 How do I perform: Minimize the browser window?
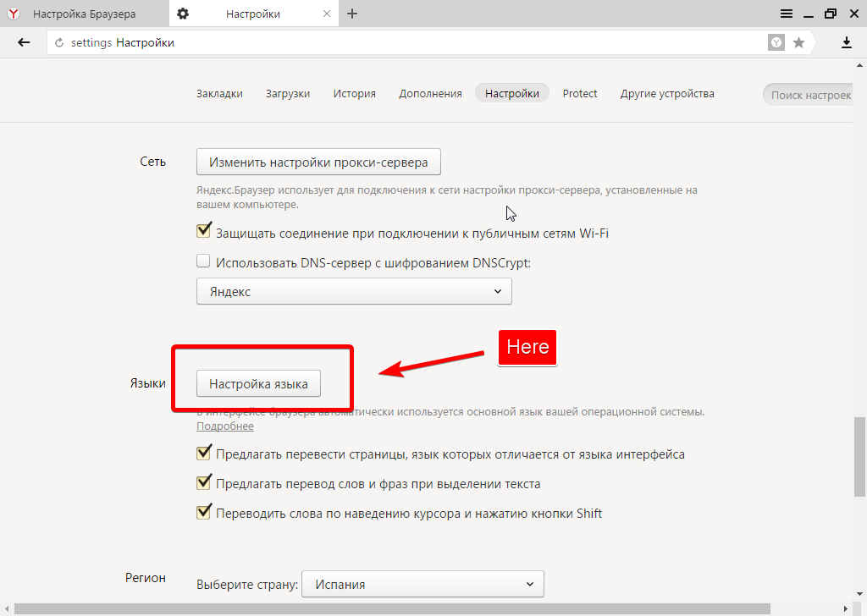point(809,17)
